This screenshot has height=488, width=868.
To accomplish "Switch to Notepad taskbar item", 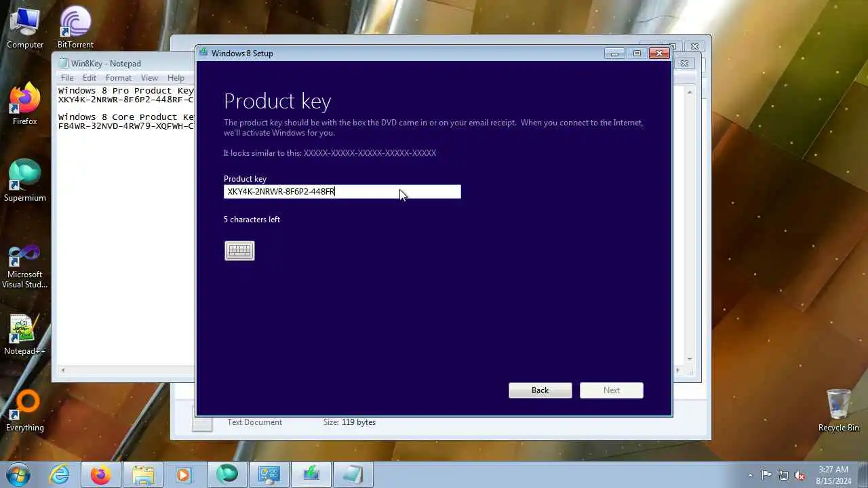I will 353,474.
